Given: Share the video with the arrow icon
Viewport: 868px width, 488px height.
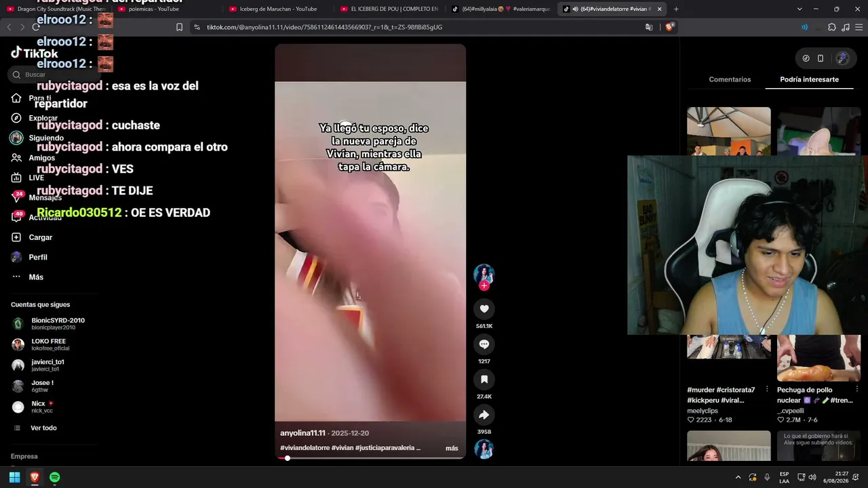Looking at the screenshot, I should point(484,415).
